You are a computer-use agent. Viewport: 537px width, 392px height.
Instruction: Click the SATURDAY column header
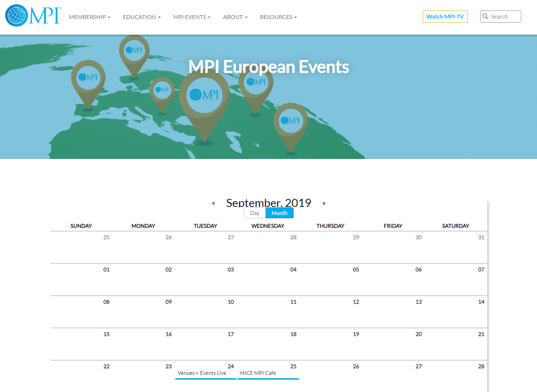click(x=455, y=226)
